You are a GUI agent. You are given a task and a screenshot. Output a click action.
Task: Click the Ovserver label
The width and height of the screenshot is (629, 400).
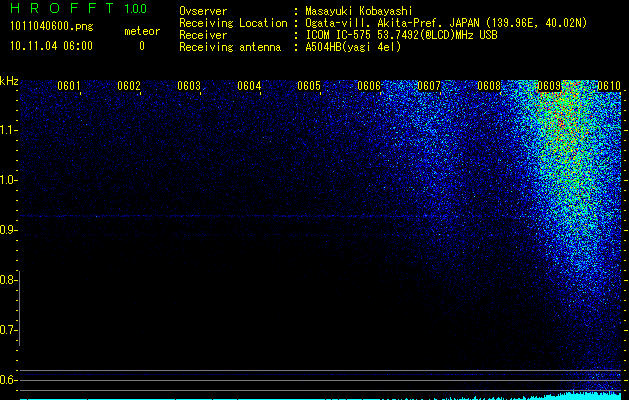[203, 11]
